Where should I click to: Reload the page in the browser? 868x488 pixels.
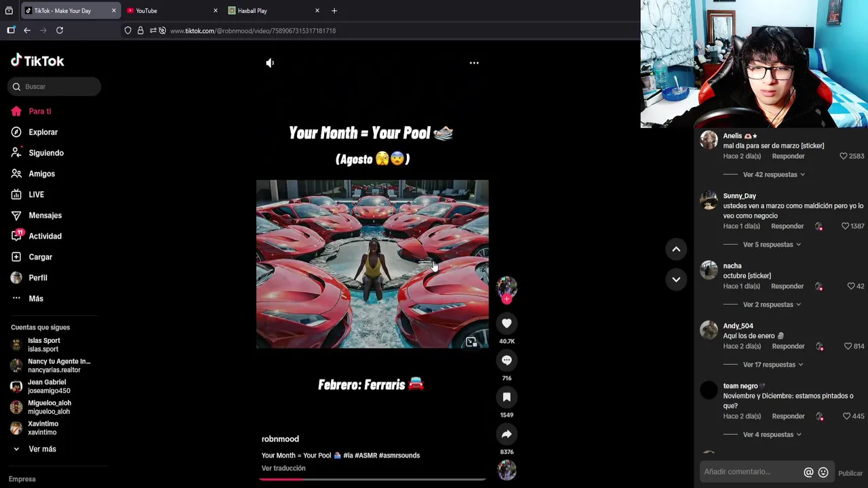tap(60, 30)
